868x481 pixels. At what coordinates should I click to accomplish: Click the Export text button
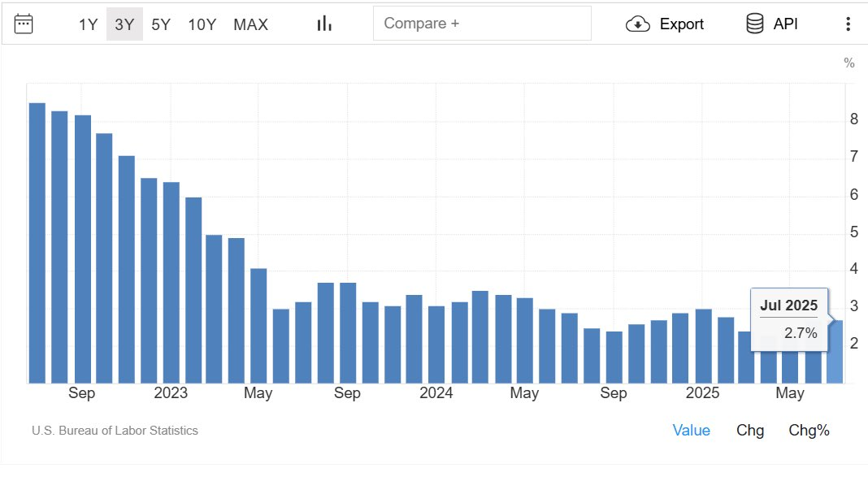click(681, 24)
